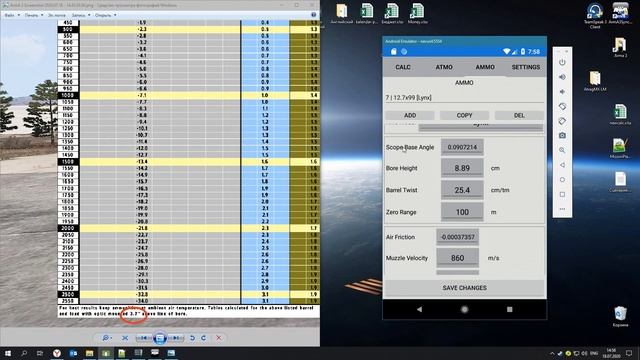This screenshot has width=640, height=360.
Task: Tap Android home button in navigation bar
Action: (x=464, y=309)
